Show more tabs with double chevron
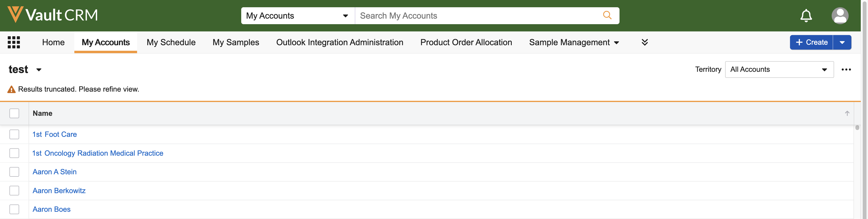Viewport: 868px width, 219px height. coord(644,42)
